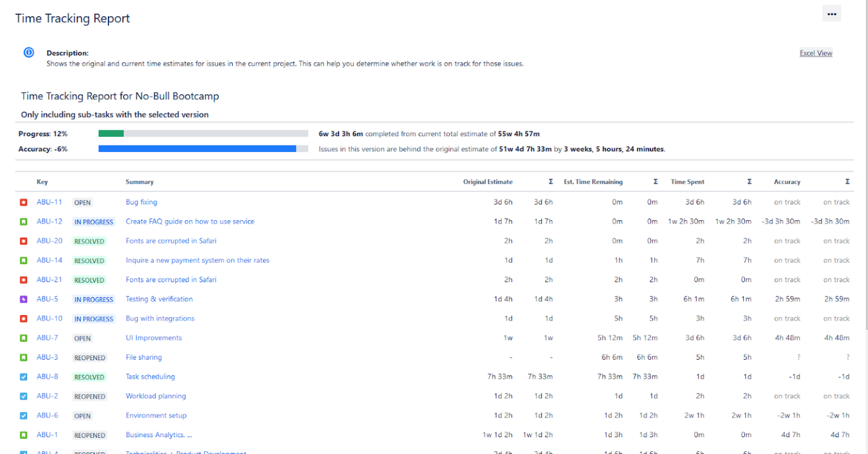
Task: Click the green Progress bar
Action: [112, 133]
